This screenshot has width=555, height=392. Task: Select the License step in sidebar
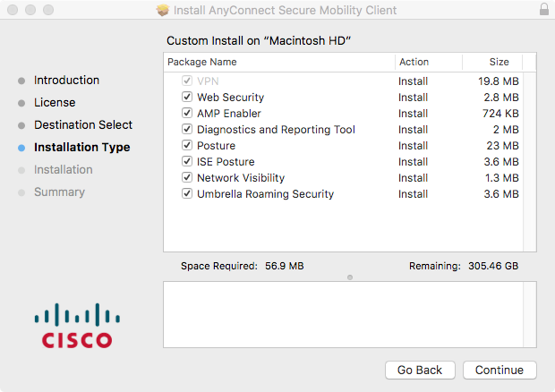55,103
